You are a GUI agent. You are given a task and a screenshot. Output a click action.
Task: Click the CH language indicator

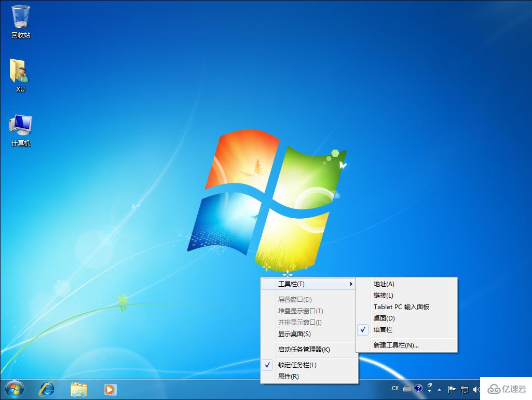(x=395, y=388)
